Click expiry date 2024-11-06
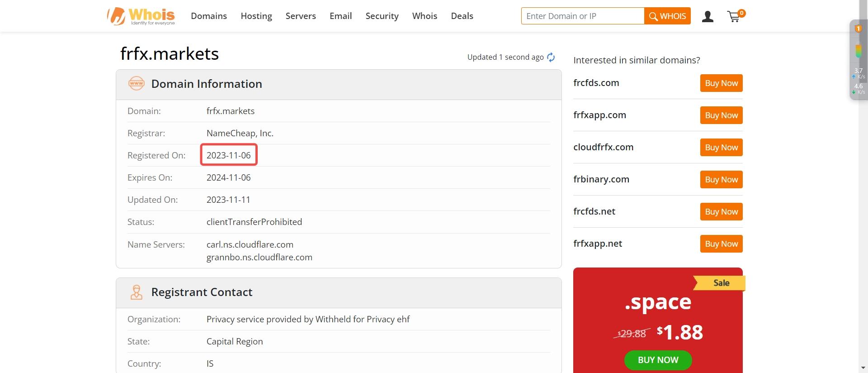868x373 pixels. coord(228,177)
